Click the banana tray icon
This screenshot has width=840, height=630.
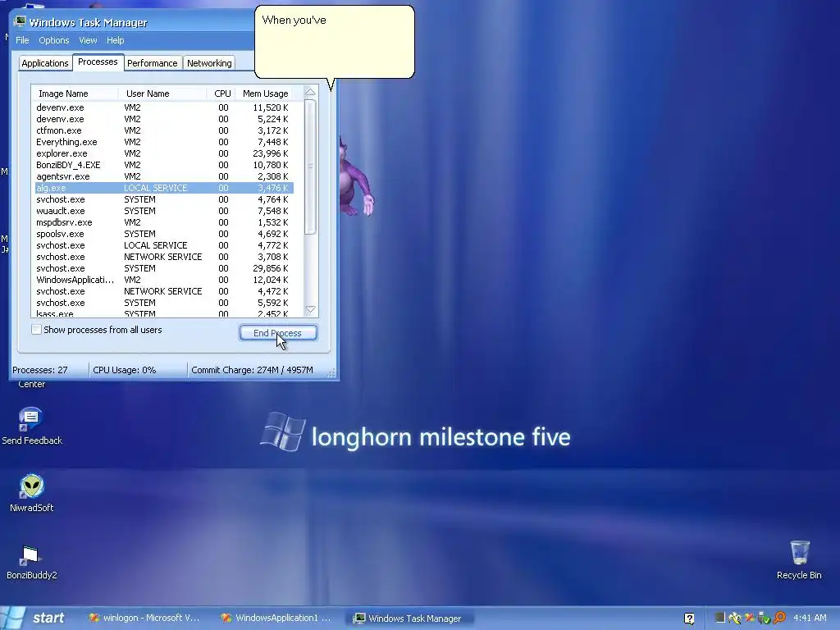(x=734, y=619)
